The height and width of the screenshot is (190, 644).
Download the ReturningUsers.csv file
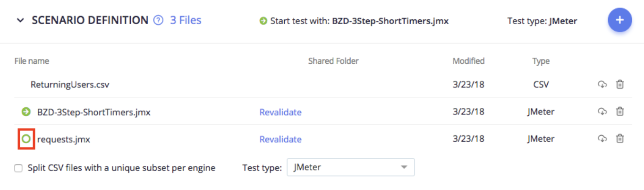[602, 85]
